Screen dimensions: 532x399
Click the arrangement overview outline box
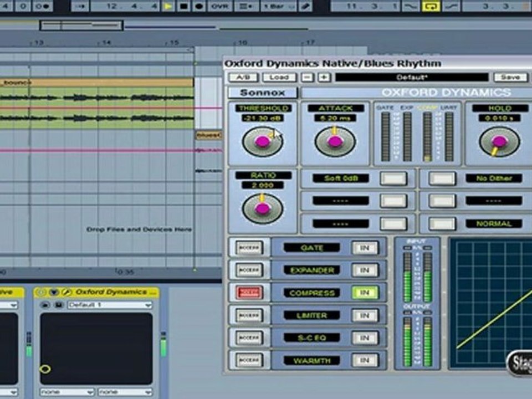(x=81, y=25)
